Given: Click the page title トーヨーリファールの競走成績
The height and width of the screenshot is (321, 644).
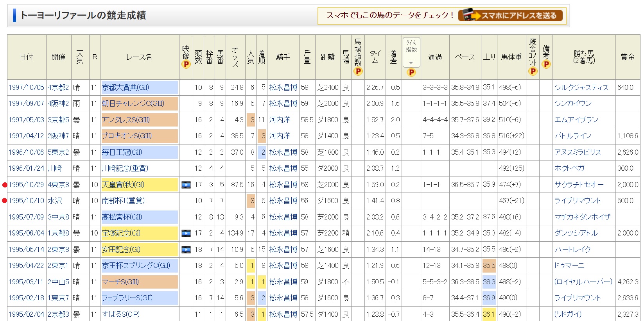Looking at the screenshot, I should [x=83, y=15].
